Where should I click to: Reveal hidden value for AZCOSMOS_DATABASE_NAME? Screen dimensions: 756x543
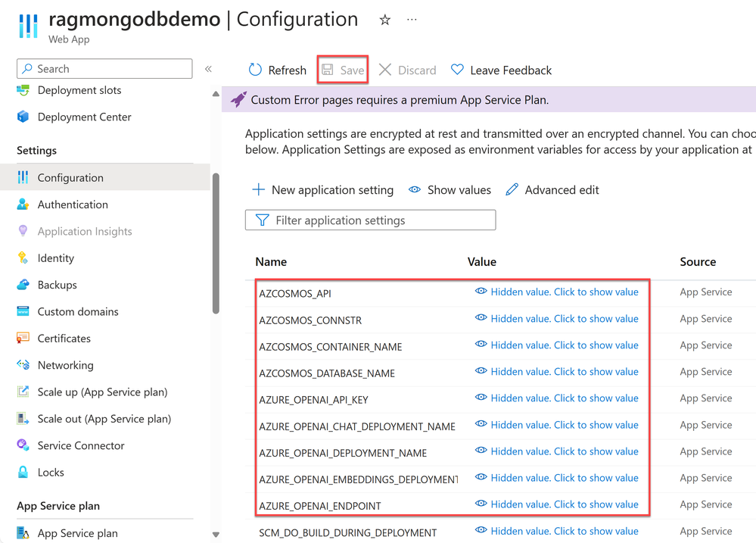(557, 372)
